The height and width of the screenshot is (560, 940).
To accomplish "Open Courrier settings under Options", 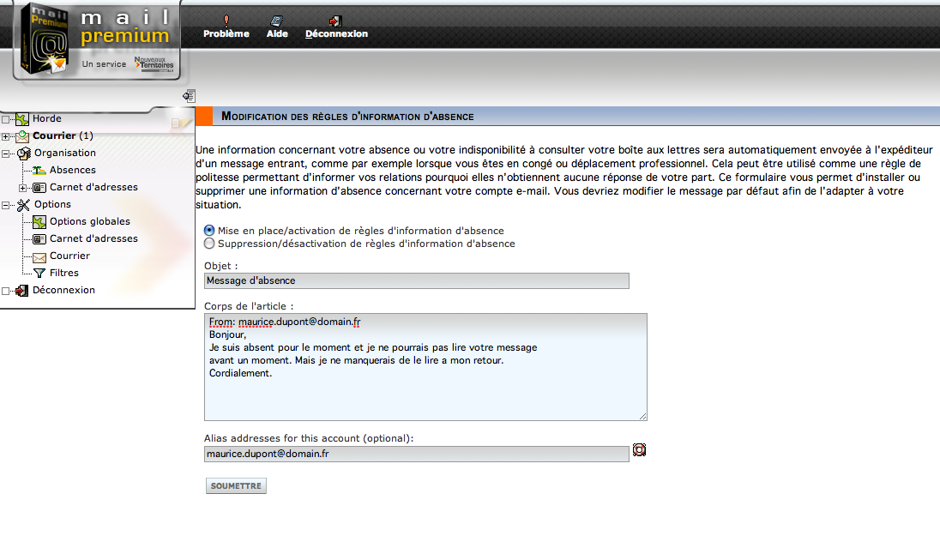I will click(x=69, y=256).
